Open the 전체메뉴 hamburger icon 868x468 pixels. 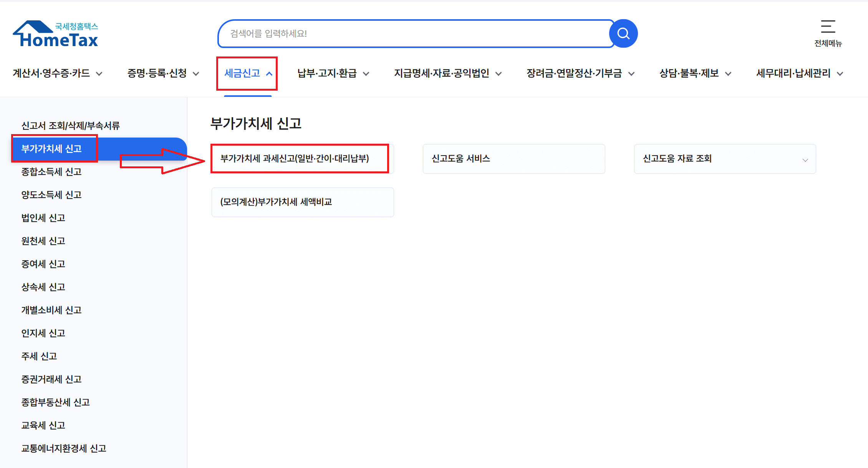click(828, 27)
